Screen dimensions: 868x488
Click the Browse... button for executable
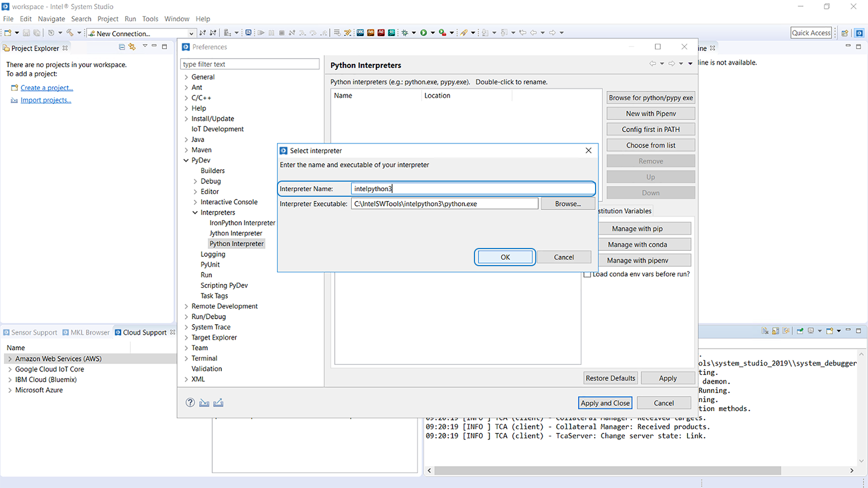568,204
